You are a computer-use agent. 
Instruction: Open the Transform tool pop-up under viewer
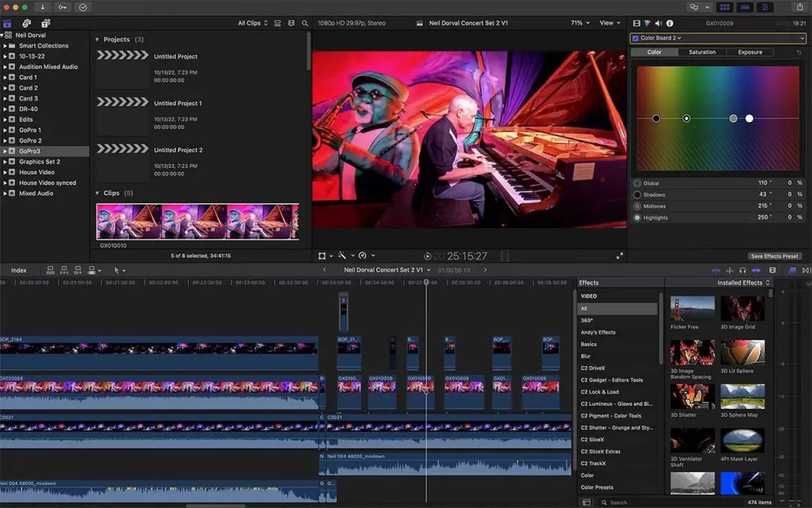tap(325, 256)
